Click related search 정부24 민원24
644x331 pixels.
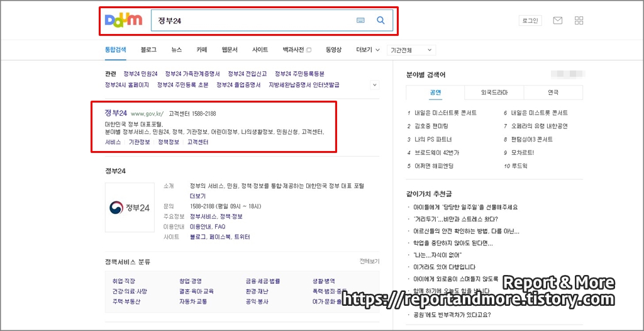pos(140,74)
